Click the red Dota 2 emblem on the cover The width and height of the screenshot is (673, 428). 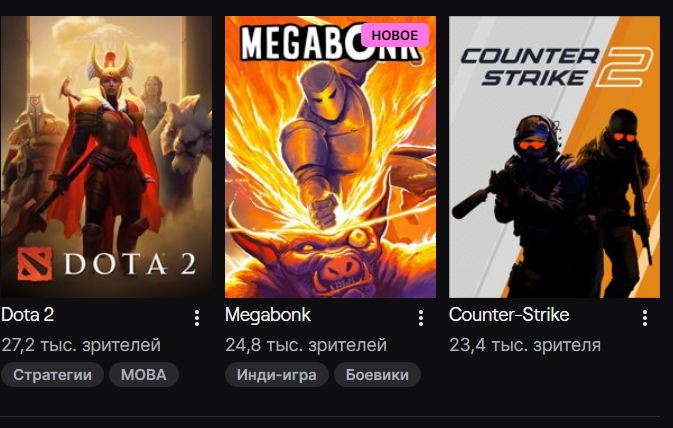(x=35, y=264)
